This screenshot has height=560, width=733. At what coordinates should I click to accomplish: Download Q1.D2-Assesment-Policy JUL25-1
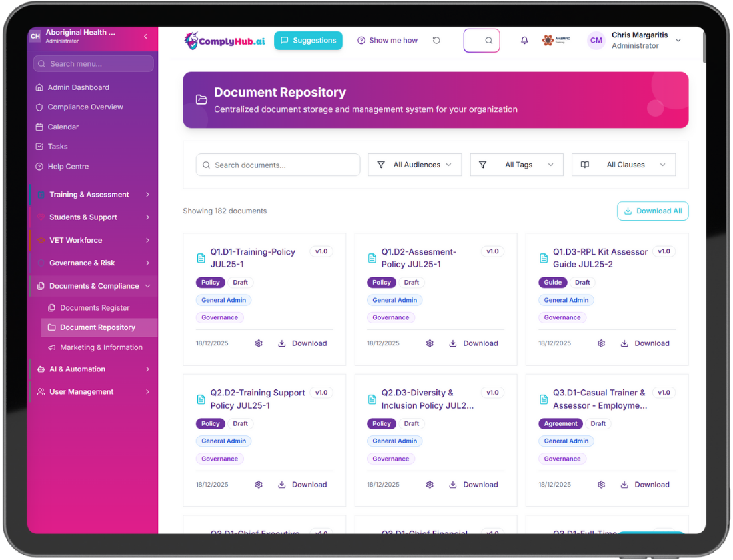pyautogui.click(x=474, y=343)
